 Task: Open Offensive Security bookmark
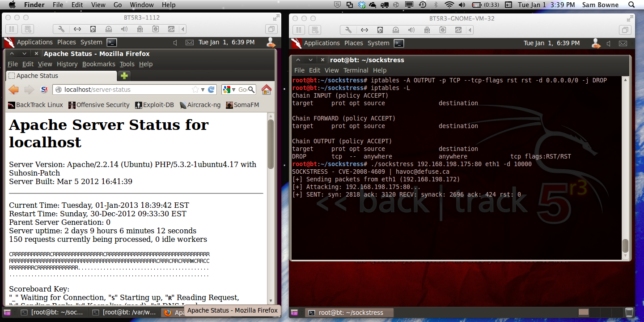(x=99, y=105)
